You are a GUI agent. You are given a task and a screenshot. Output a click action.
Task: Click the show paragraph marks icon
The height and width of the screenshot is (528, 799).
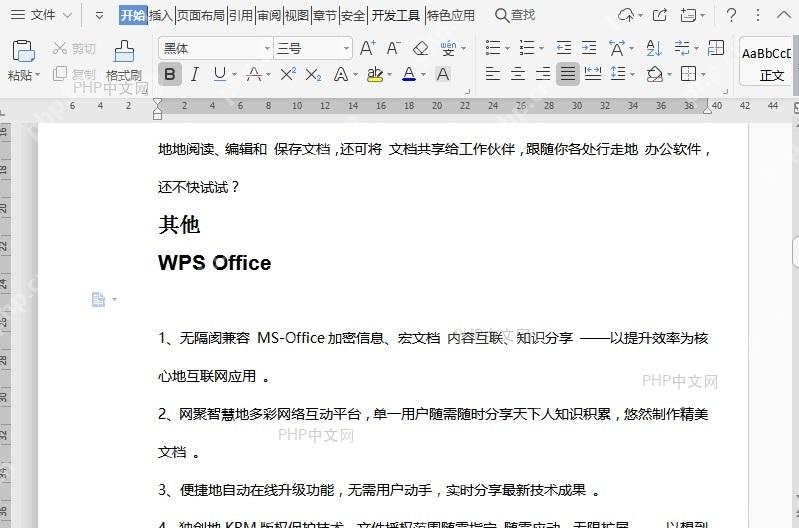tap(682, 48)
